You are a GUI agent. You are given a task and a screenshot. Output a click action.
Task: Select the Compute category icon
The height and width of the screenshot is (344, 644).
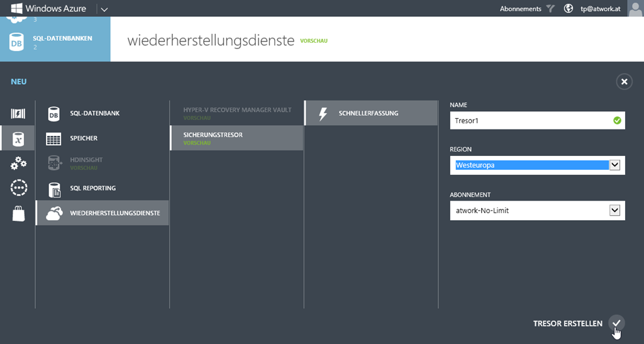coord(18,113)
